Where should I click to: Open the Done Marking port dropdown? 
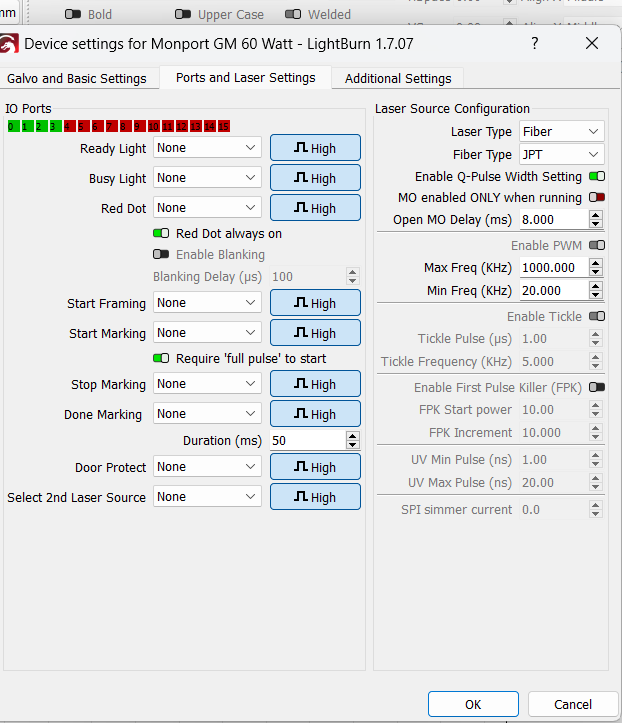click(x=207, y=414)
